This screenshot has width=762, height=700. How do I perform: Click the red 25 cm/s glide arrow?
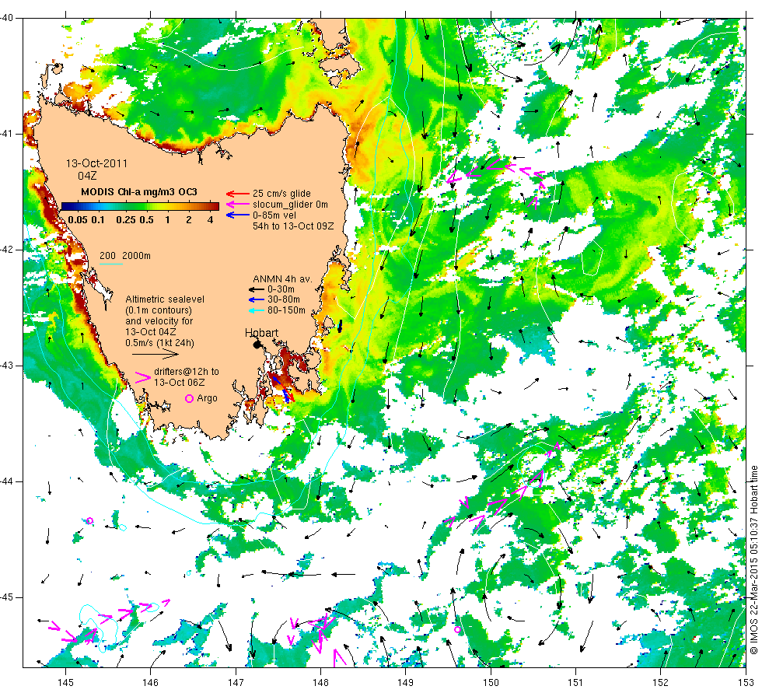238,194
